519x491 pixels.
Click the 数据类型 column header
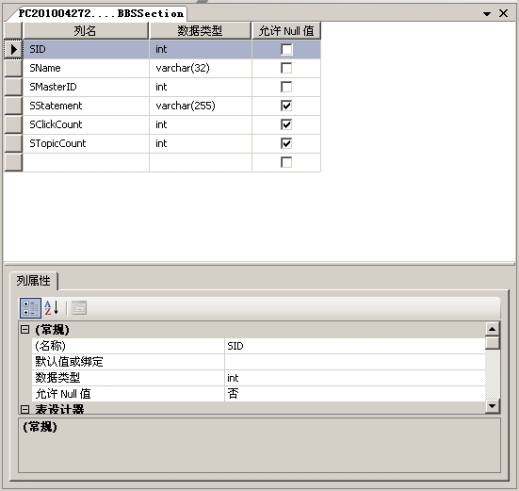point(200,31)
